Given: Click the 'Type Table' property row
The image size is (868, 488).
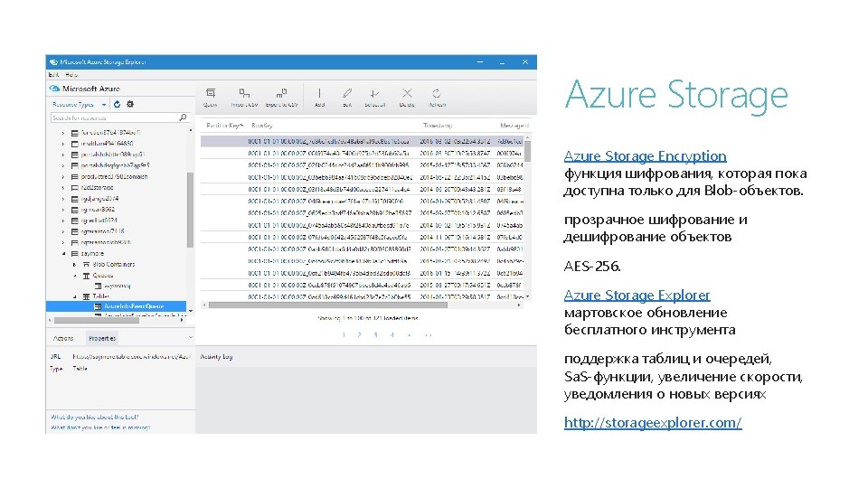Looking at the screenshot, I should (68, 368).
